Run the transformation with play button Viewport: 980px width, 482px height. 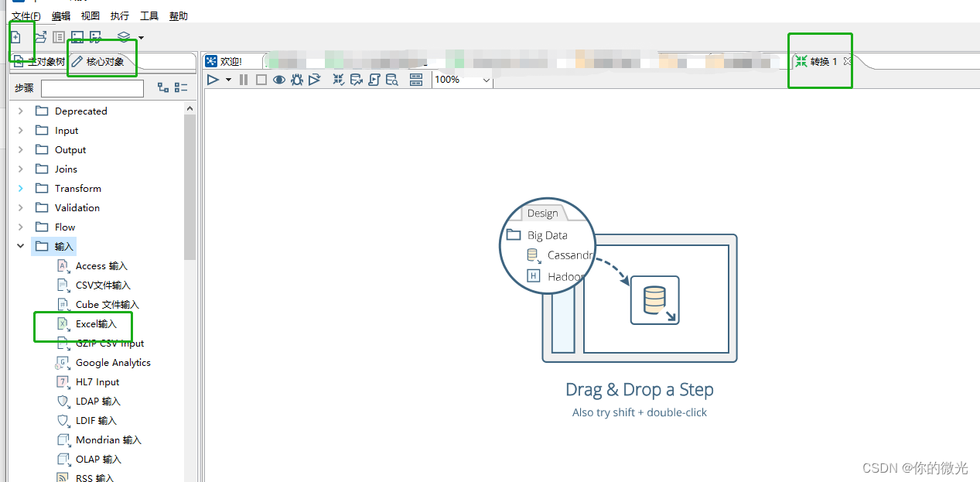tap(214, 80)
